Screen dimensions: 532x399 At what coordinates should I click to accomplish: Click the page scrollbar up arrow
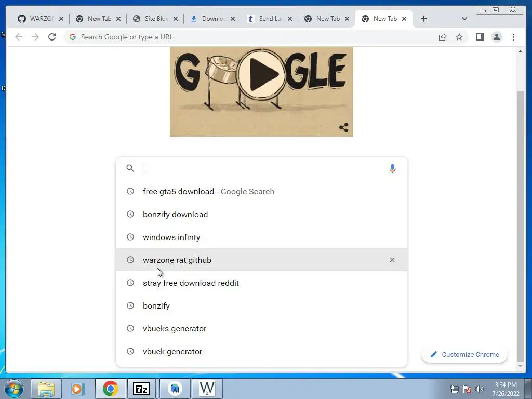(x=520, y=51)
